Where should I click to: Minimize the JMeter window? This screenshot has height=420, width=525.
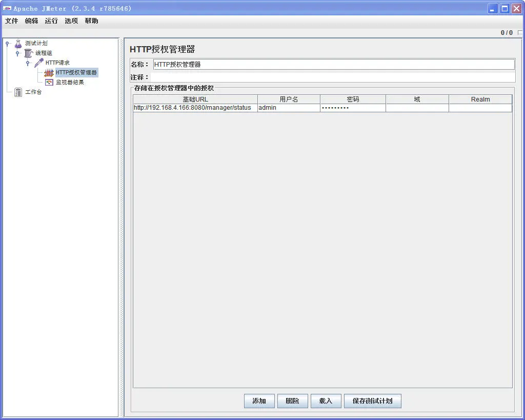tap(492, 8)
